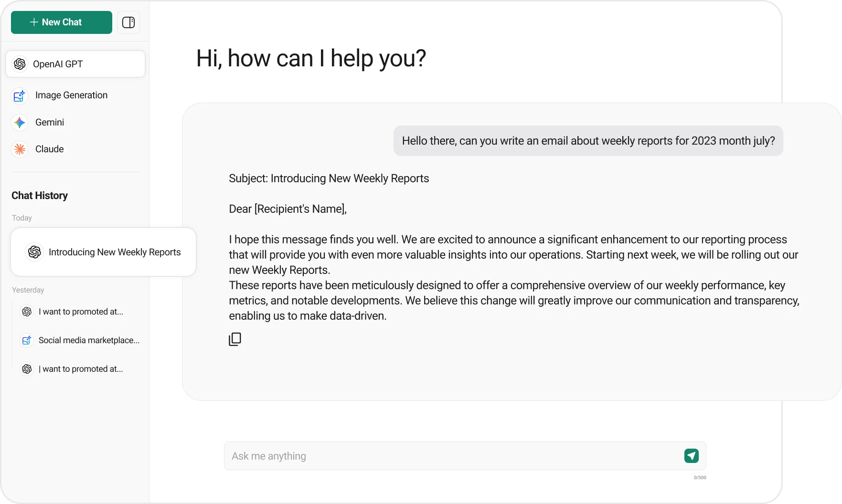Start a New Chat

click(x=61, y=22)
